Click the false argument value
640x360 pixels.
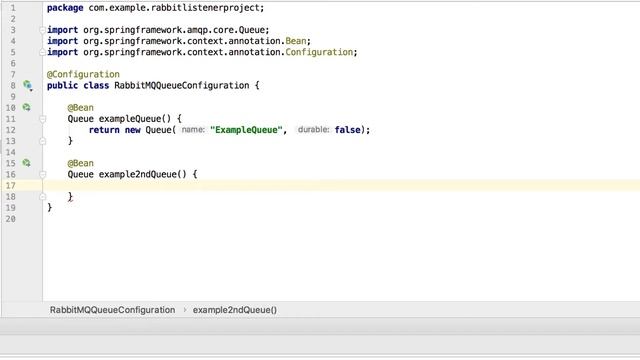pyautogui.click(x=347, y=130)
